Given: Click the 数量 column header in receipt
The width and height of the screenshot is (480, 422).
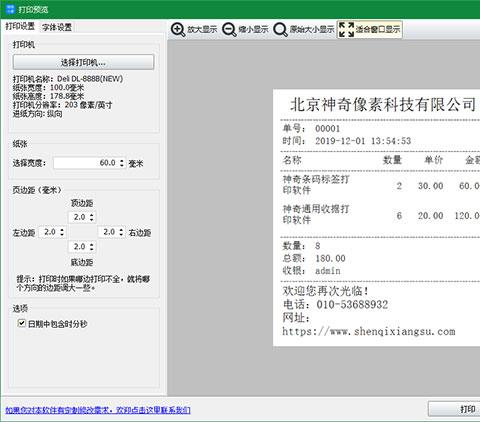Looking at the screenshot, I should click(x=392, y=160).
